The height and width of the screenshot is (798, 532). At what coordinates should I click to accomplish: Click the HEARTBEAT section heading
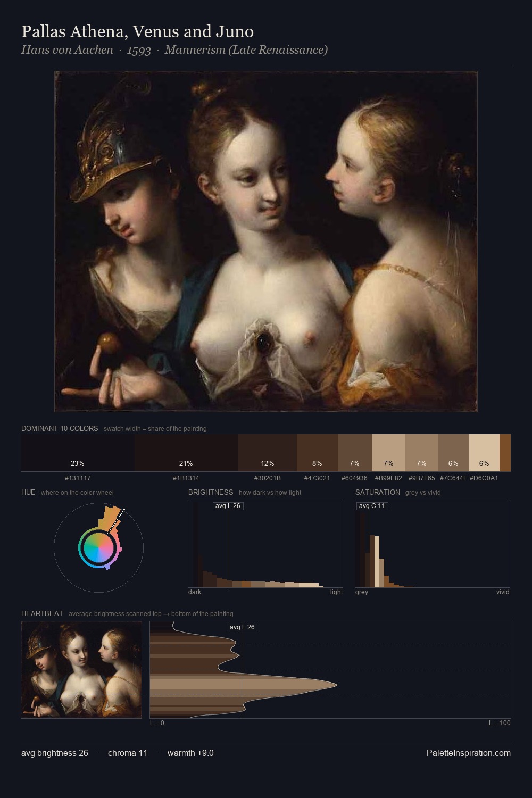(x=42, y=613)
